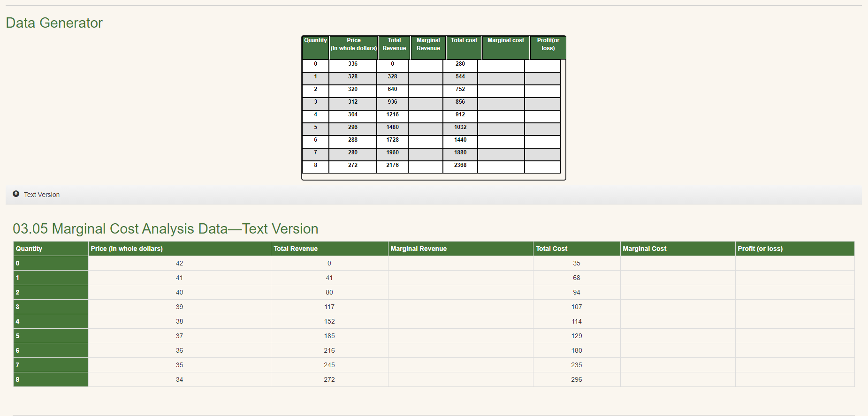Select price 312 in the Data Generator table
868x416 pixels.
point(353,102)
